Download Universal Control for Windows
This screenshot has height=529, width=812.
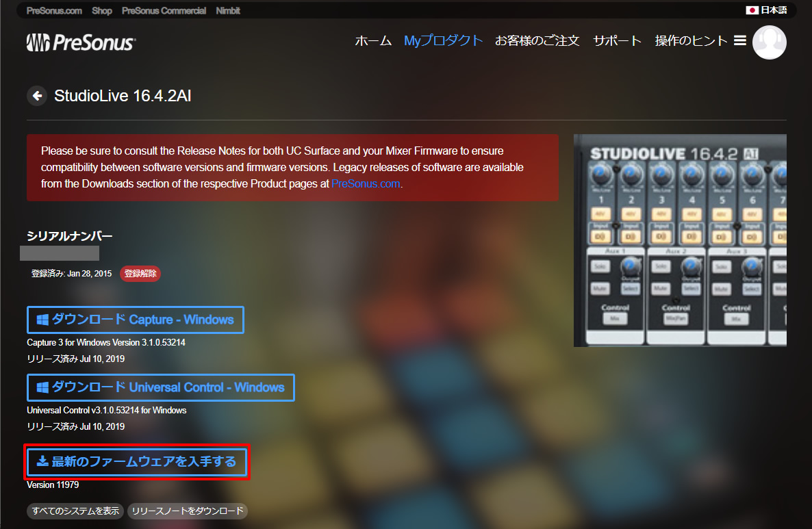point(161,387)
